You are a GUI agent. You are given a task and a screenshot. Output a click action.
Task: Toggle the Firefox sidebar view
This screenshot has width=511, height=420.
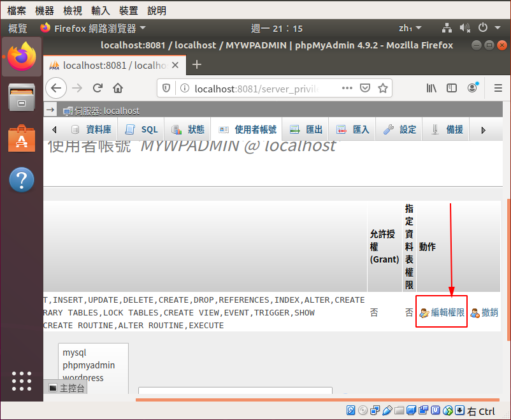pos(452,88)
